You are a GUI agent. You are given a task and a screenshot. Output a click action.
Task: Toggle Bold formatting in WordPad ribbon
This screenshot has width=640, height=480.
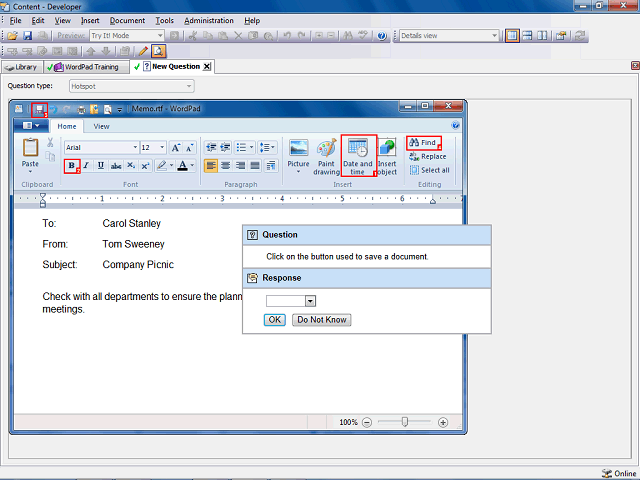(x=71, y=166)
